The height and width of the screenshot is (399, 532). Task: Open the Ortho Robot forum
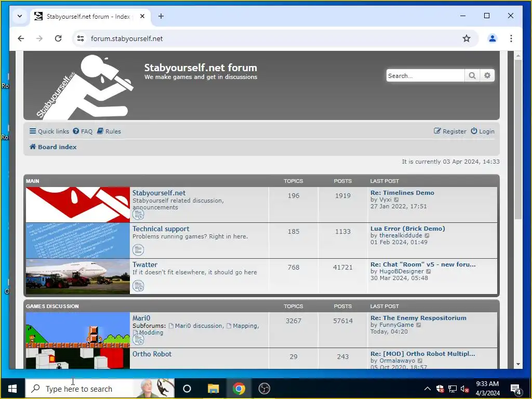click(152, 354)
